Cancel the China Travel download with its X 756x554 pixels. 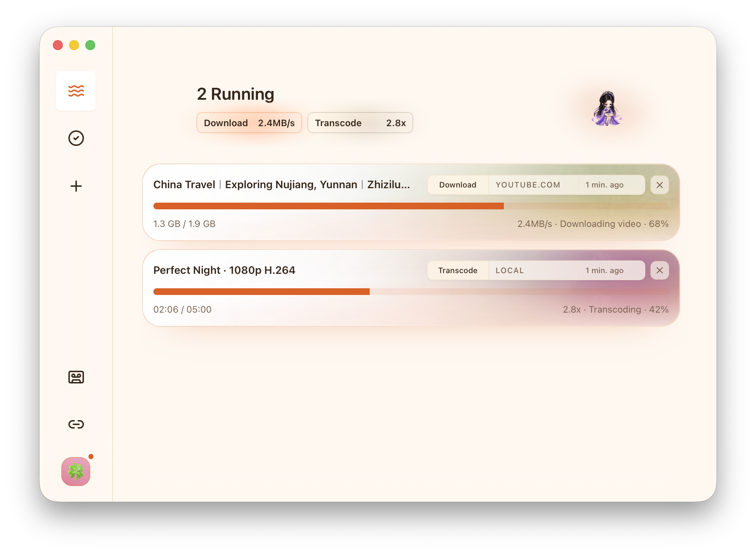point(659,185)
